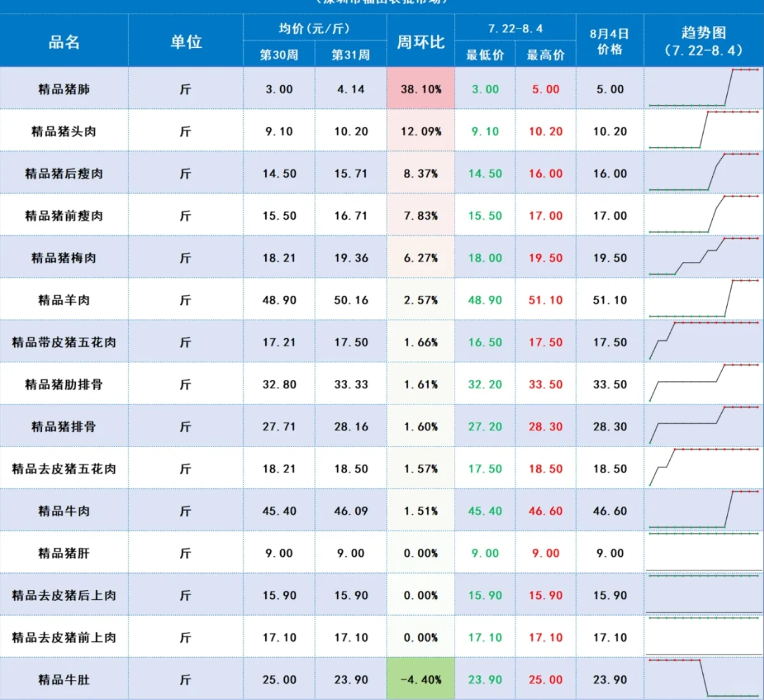Click the 0.00% cell for 精品猪肝
The width and height of the screenshot is (764, 700).
pyautogui.click(x=421, y=554)
